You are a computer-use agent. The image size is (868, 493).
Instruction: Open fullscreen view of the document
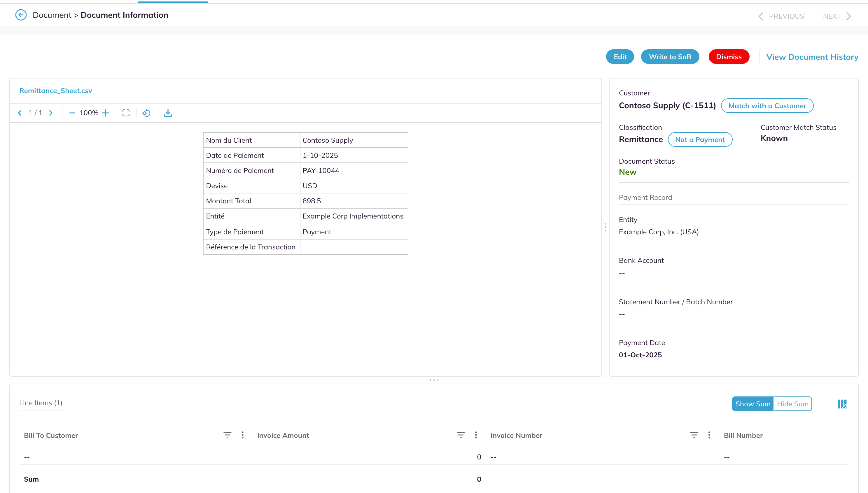click(126, 113)
